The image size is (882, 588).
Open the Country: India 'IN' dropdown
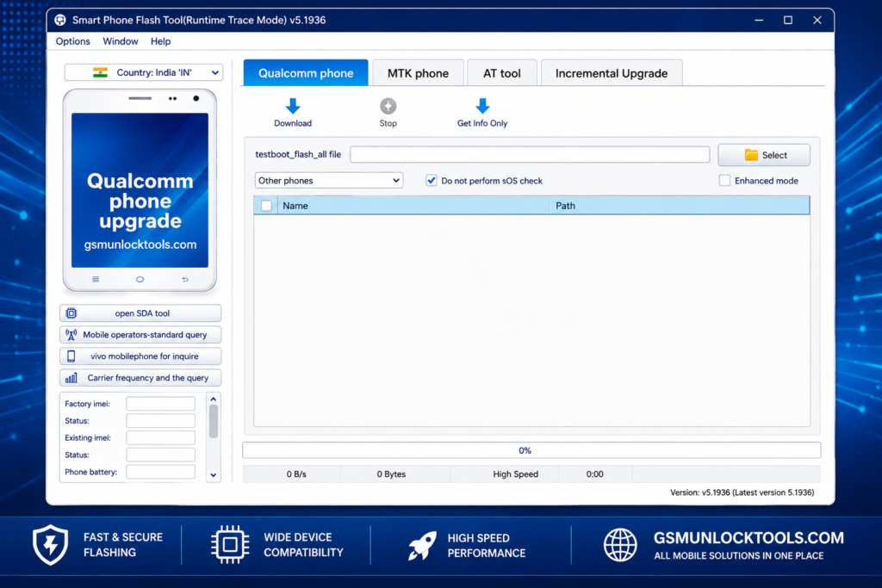coord(144,72)
